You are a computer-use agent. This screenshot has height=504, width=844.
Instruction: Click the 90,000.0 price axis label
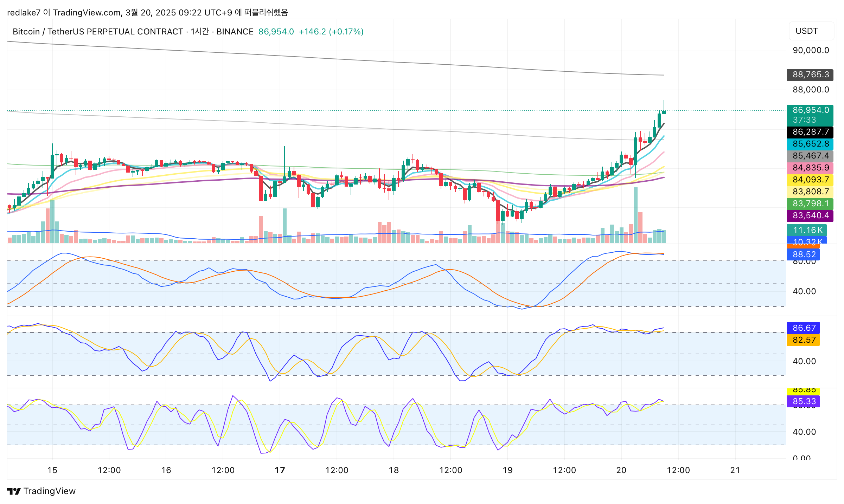811,51
